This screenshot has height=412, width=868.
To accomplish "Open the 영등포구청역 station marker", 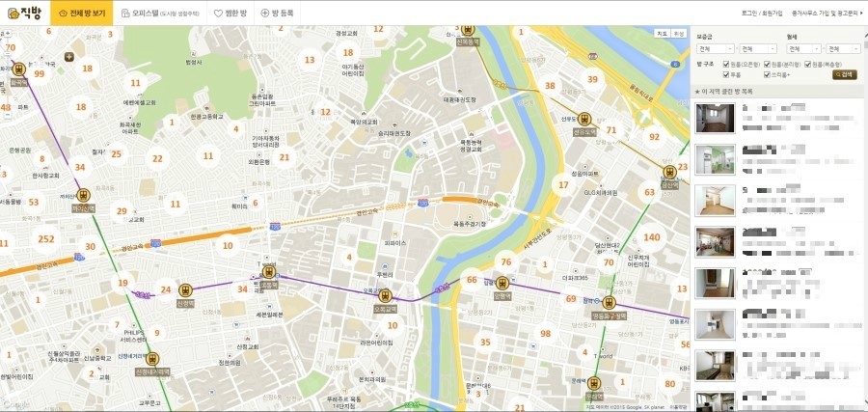I will pos(609,303).
